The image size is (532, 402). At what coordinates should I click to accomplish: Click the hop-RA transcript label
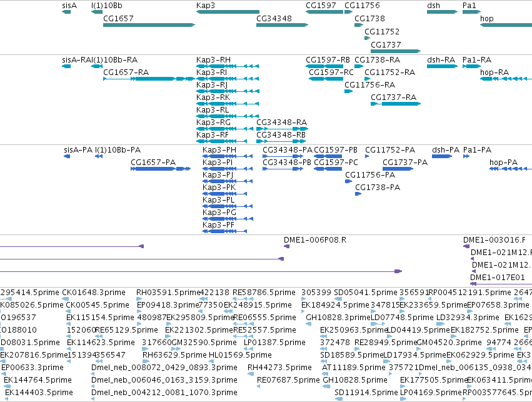coord(494,73)
